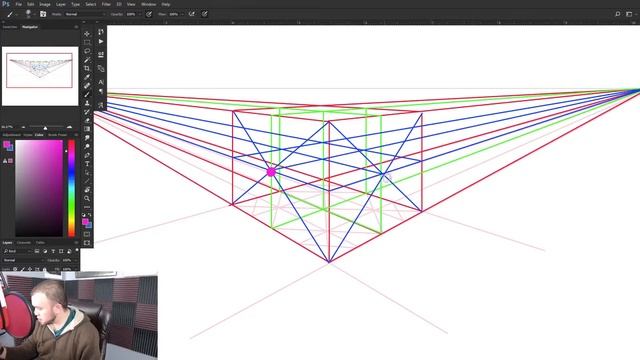Screen dimensions: 640x360
Task: Select the Path Selection tool
Action: [87, 172]
